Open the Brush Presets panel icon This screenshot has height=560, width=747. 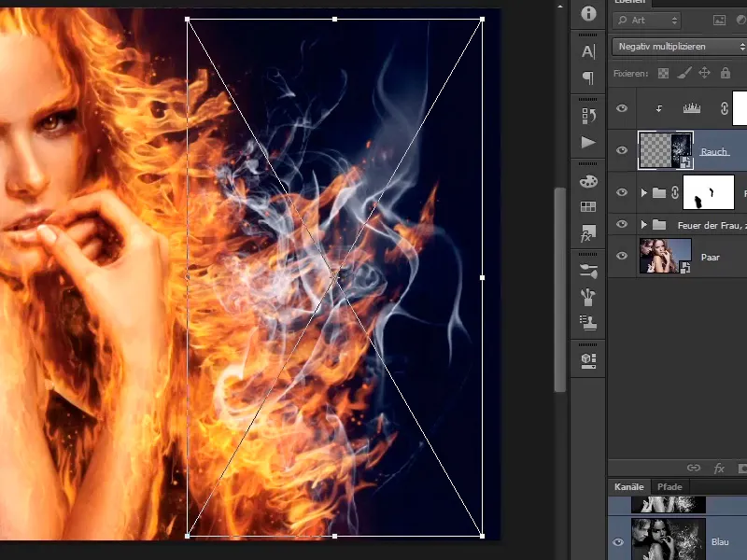tap(588, 297)
